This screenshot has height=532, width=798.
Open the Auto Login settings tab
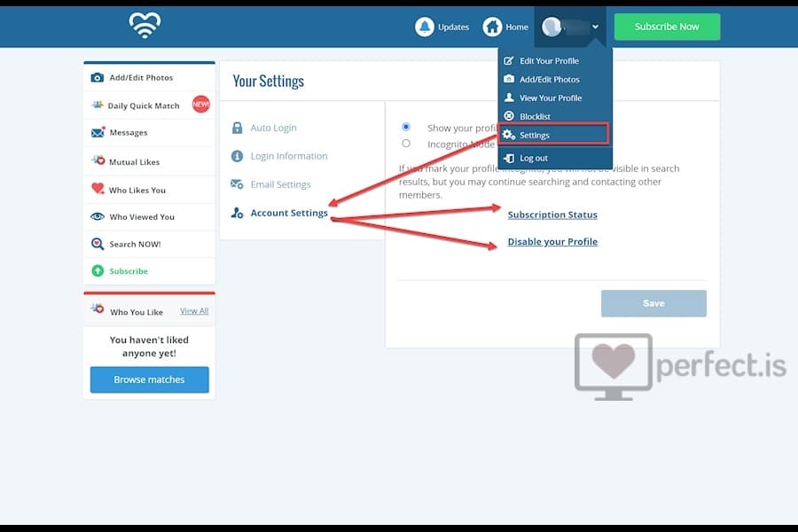click(x=273, y=128)
